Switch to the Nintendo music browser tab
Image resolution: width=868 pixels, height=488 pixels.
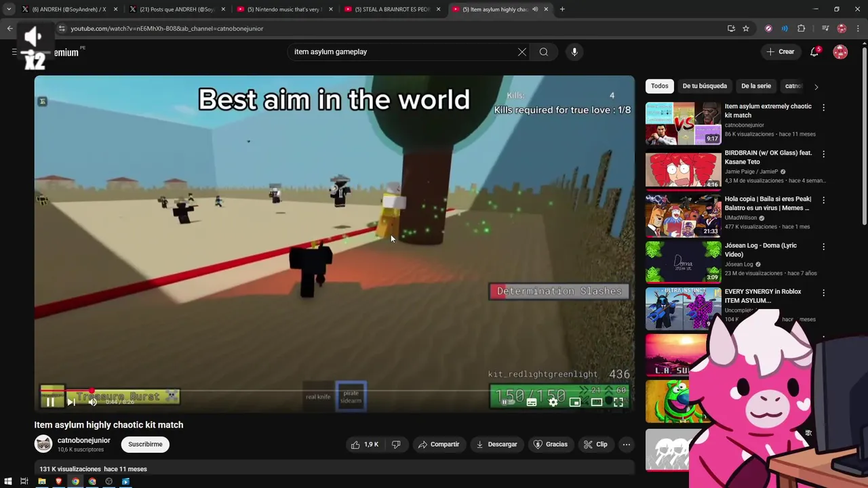point(285,9)
